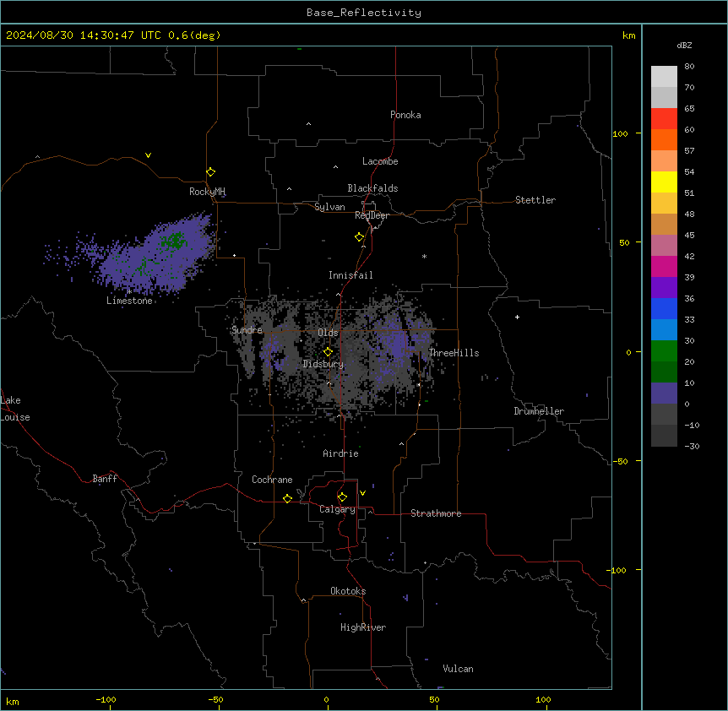Image resolution: width=728 pixels, height=711 pixels.
Task: Select the Lake Louise map label
Action: pyautogui.click(x=15, y=409)
